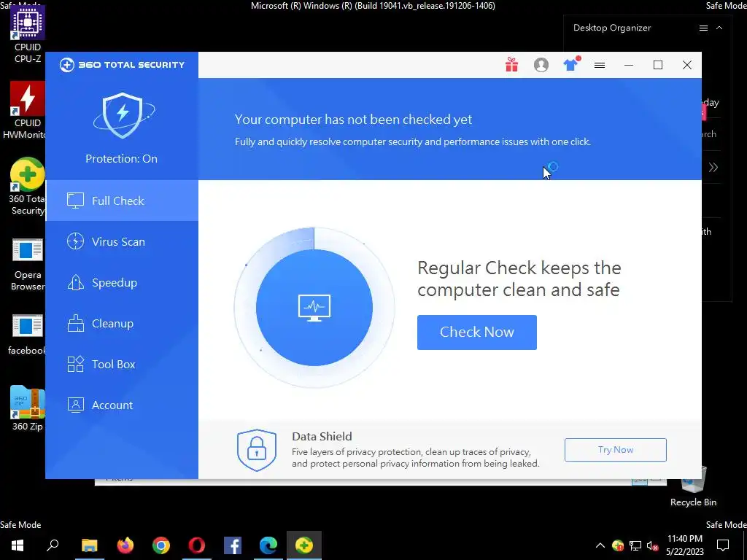Open the notification center
Viewport: 747px width, 560px height.
[723, 545]
